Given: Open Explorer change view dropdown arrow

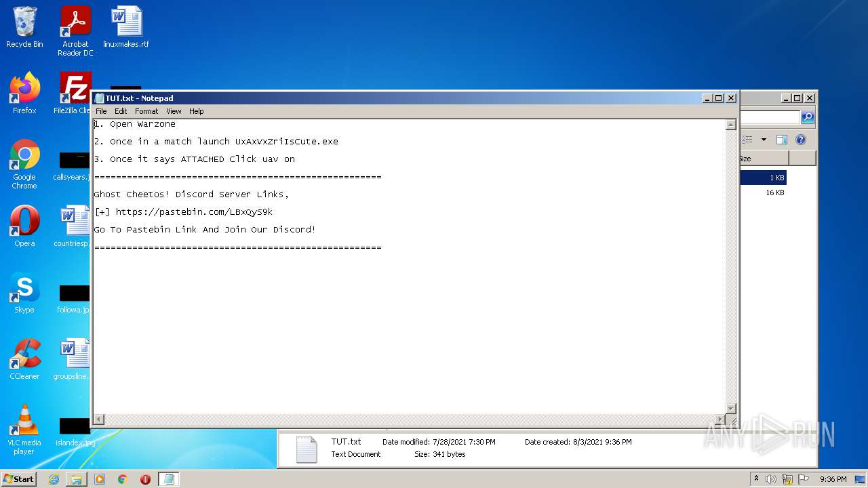Looking at the screenshot, I should pos(764,140).
